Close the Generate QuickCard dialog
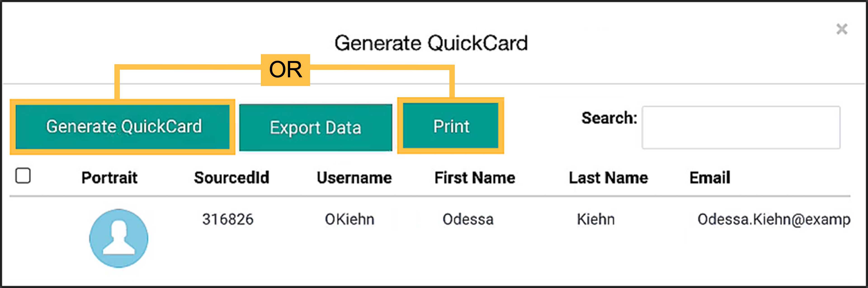 click(x=842, y=29)
